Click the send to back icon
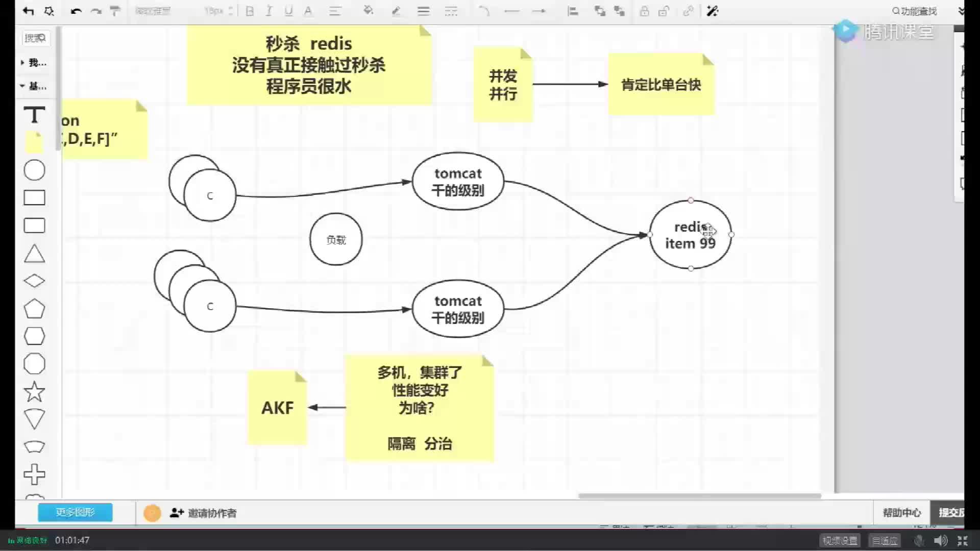The width and height of the screenshot is (980, 551). (x=619, y=11)
